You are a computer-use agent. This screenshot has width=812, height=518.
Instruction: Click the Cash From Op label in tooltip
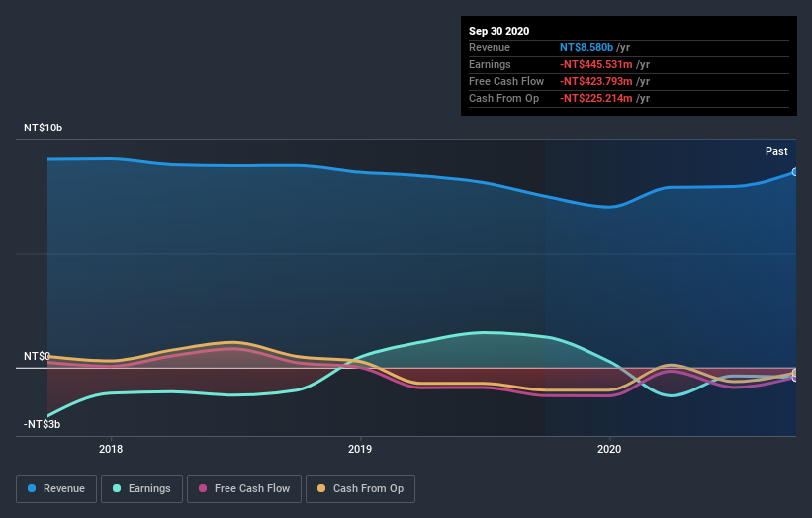(x=503, y=98)
